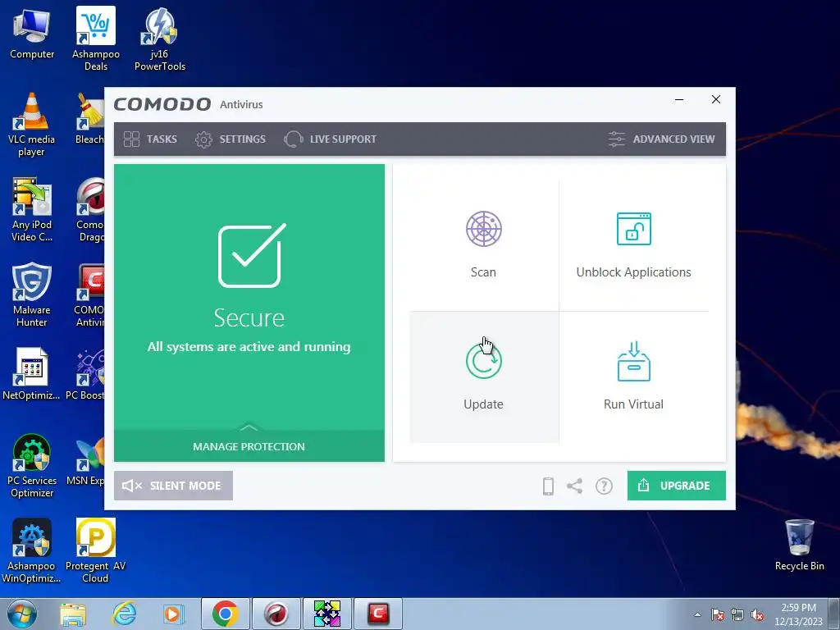Minimize the Comodo Antivirus window
Screen dimensions: 840x630
point(679,99)
